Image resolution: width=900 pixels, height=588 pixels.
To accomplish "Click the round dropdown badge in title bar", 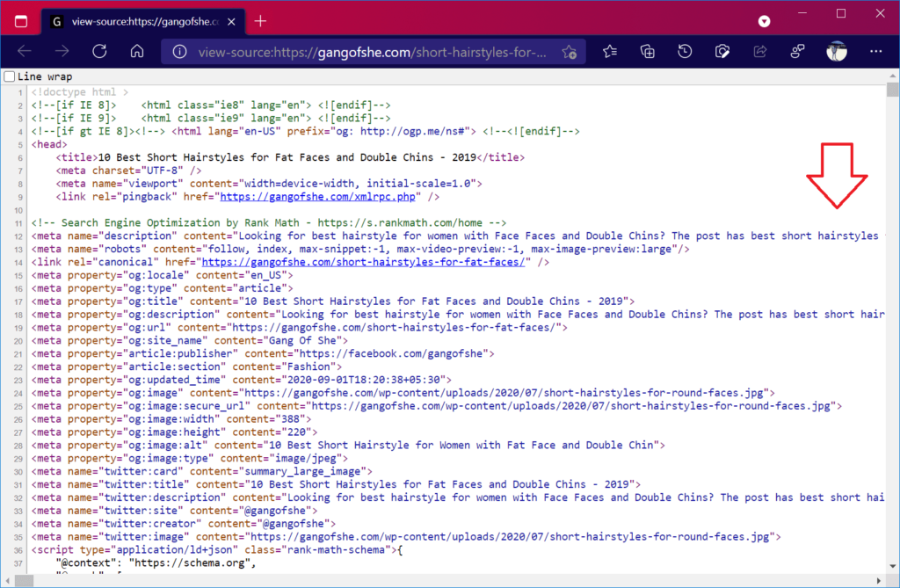I will 764,21.
